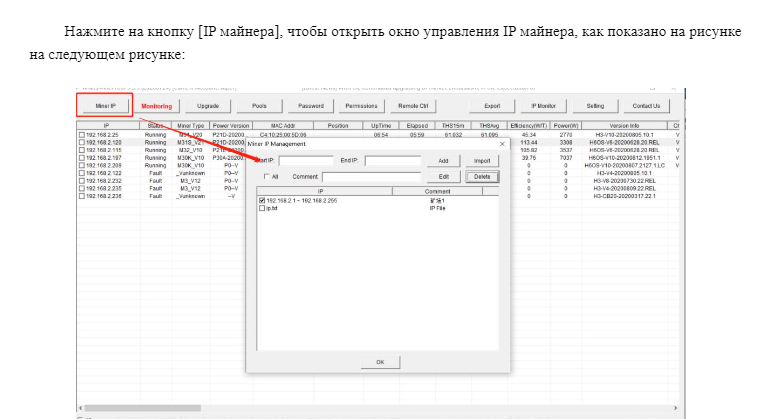Open the IP Monitor button
Screen dimensions: 780x419
point(543,106)
